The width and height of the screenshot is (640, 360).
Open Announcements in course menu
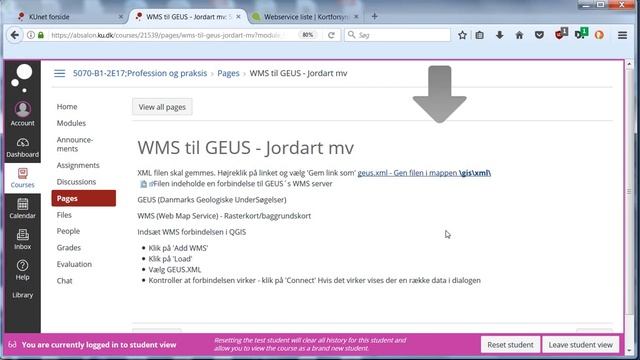point(75,144)
